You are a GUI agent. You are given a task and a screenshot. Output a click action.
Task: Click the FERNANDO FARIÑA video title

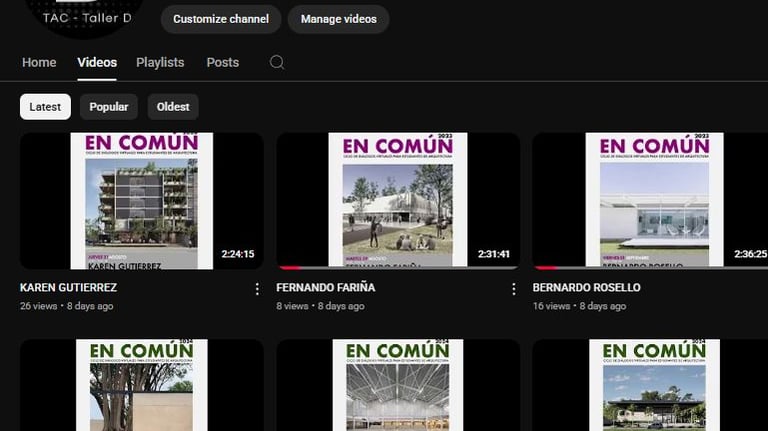pyautogui.click(x=326, y=287)
